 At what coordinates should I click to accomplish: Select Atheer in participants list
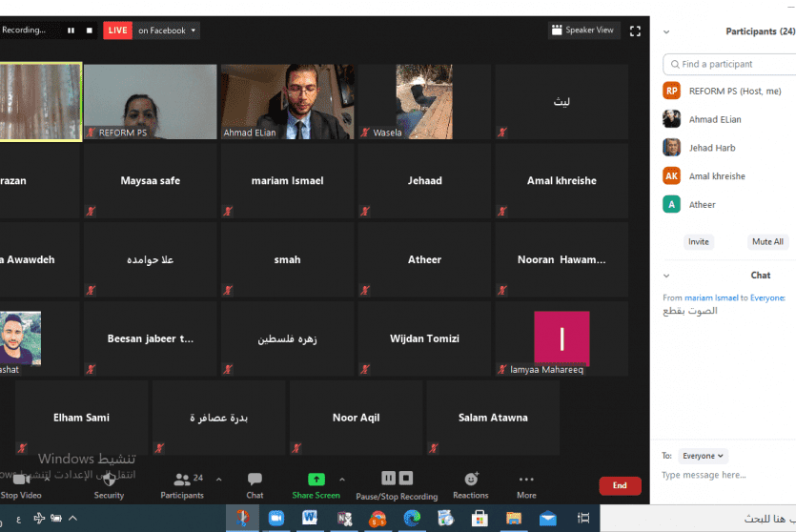click(x=729, y=205)
